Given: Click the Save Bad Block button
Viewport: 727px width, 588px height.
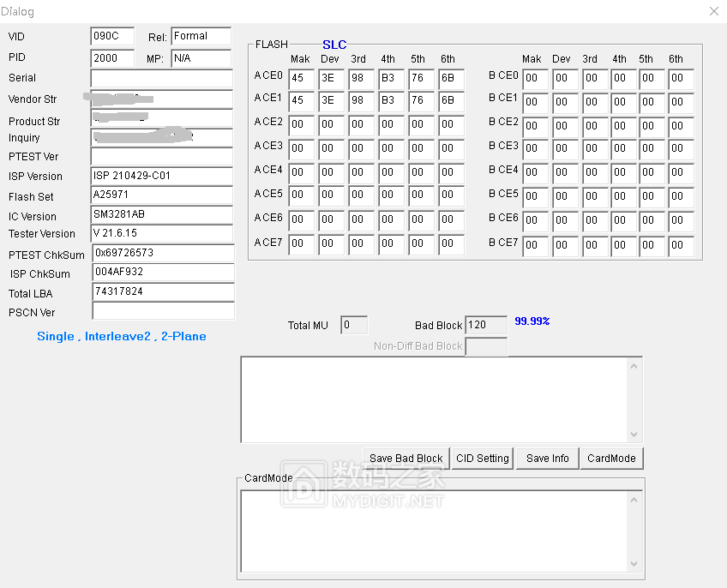Looking at the screenshot, I should 406,459.
